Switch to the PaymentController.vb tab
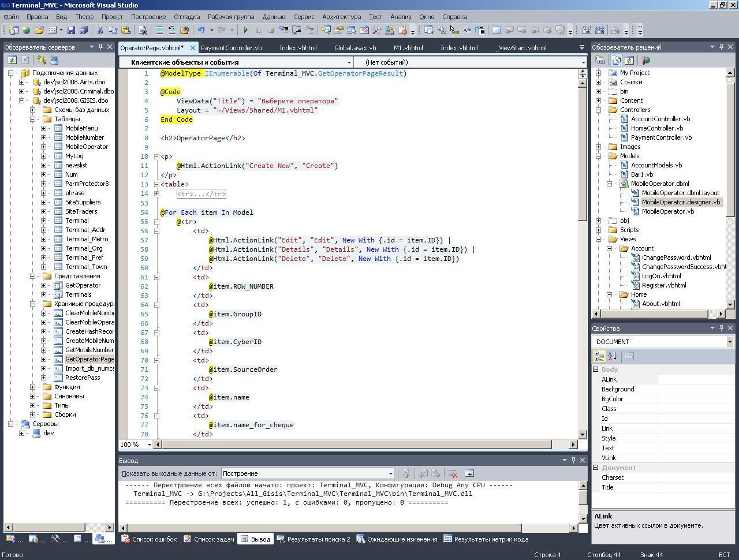Image resolution: width=739 pixels, height=560 pixels. (231, 48)
